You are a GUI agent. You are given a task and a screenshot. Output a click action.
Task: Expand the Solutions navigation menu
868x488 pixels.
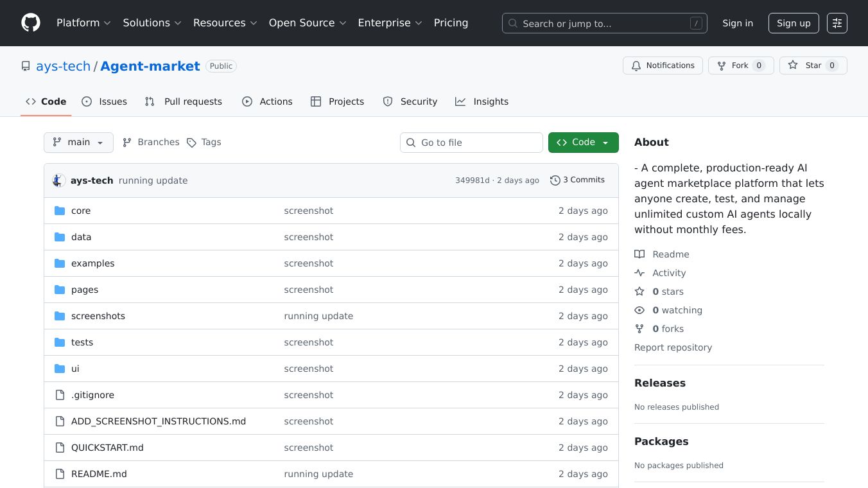tap(152, 23)
